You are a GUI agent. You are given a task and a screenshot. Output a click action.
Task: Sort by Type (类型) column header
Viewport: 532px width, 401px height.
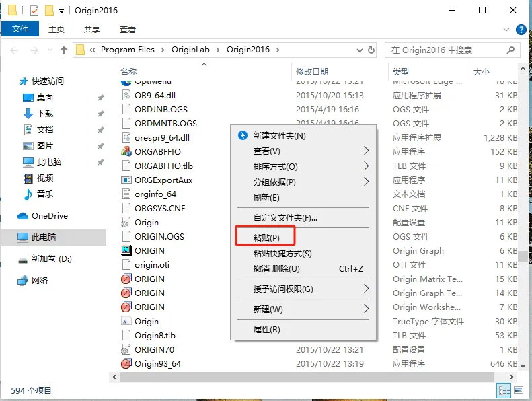point(401,71)
